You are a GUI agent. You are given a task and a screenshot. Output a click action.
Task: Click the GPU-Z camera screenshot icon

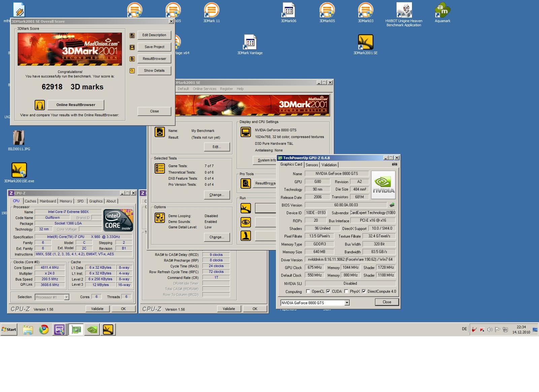pyautogui.click(x=394, y=164)
